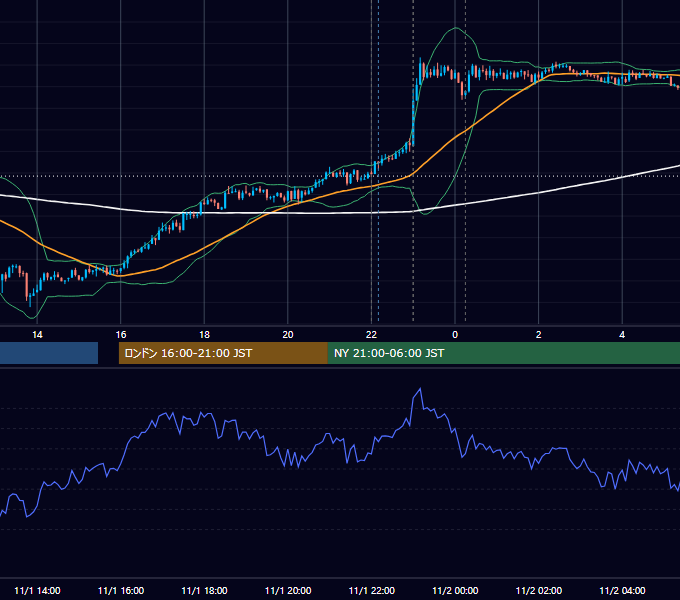Click the '11/2 04:00' label on lower axis
The width and height of the screenshot is (680, 600).
coord(622,590)
